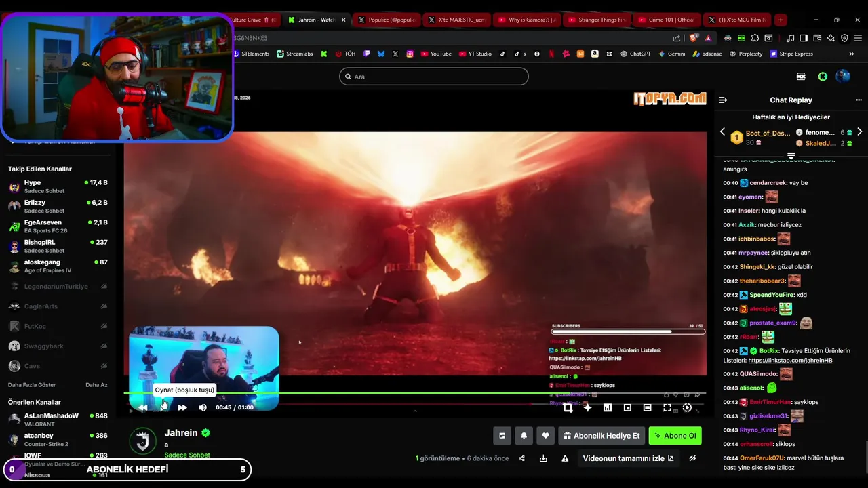Expand the bookmarks overflow chevron
This screenshot has height=488, width=868.
(x=852, y=54)
